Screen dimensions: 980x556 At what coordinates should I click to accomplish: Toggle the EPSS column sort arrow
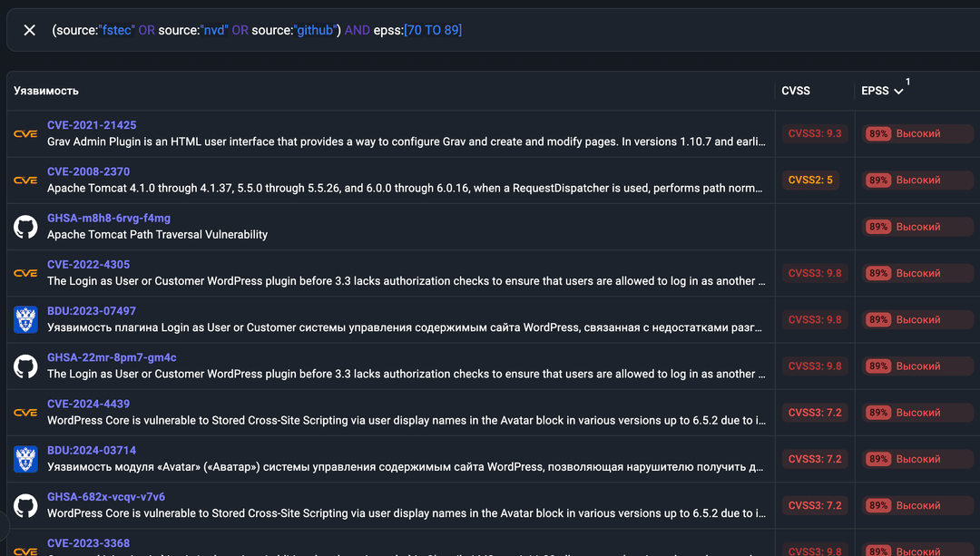898,92
